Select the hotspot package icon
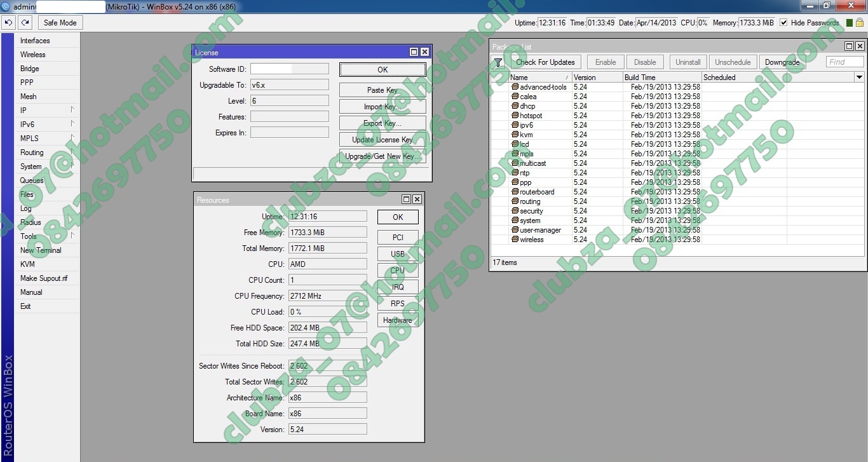The height and width of the screenshot is (462, 868). [x=515, y=116]
